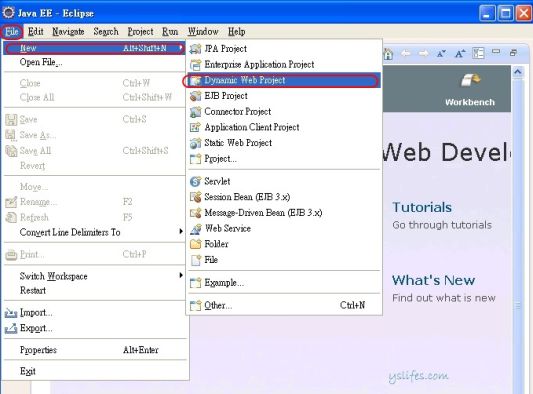Choose Exit from File menu
The height and width of the screenshot is (394, 533).
(x=94, y=371)
